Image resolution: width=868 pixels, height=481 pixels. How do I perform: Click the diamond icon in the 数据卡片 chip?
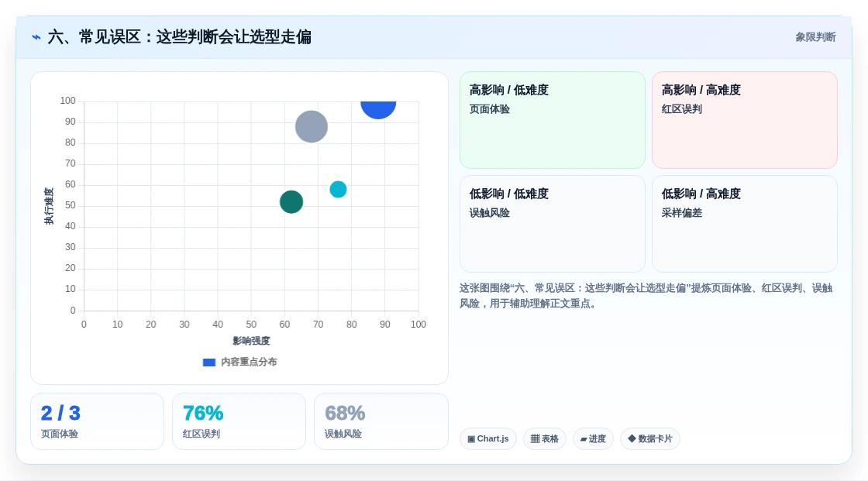pos(632,438)
